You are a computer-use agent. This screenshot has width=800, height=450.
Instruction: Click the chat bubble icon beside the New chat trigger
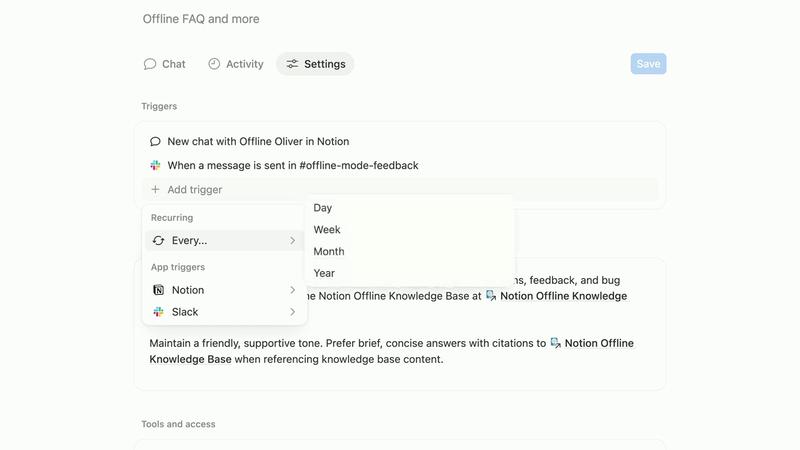pyautogui.click(x=155, y=142)
